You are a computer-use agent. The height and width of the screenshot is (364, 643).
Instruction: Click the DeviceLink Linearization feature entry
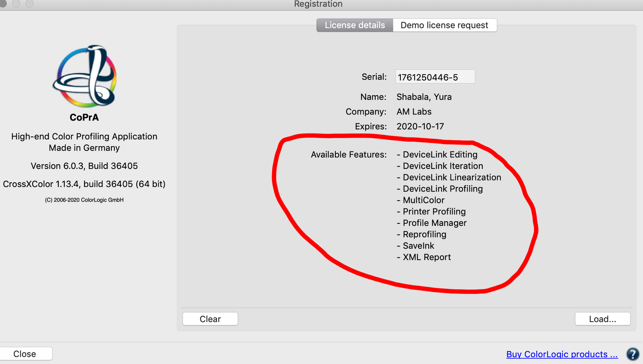click(449, 177)
